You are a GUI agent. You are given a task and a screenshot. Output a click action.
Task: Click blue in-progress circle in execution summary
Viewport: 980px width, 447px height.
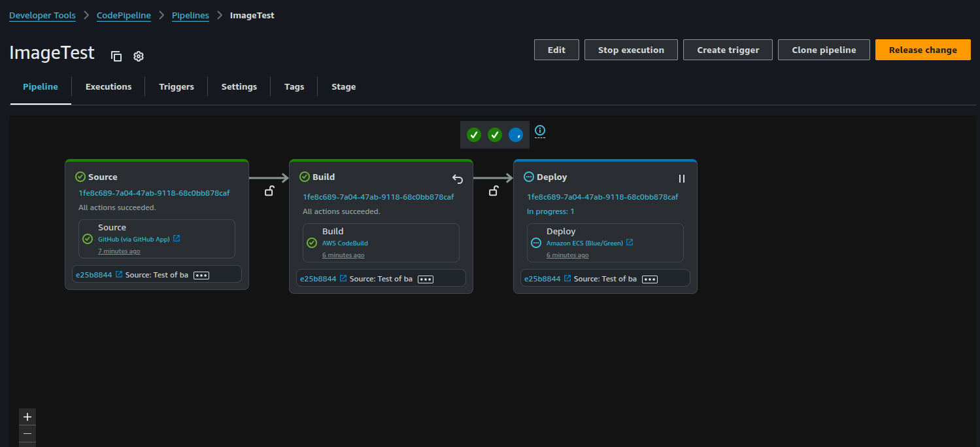tap(516, 135)
